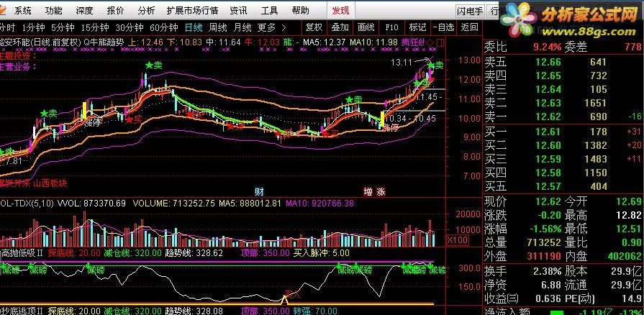Click the 现价 12.62 value
This screenshot has height=315, width=644.
[548, 201]
